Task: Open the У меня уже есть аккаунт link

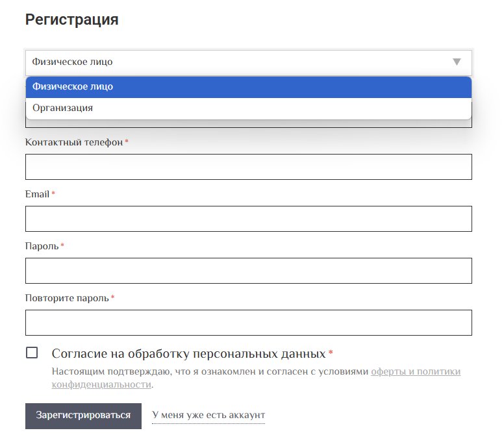Action: pyautogui.click(x=208, y=415)
